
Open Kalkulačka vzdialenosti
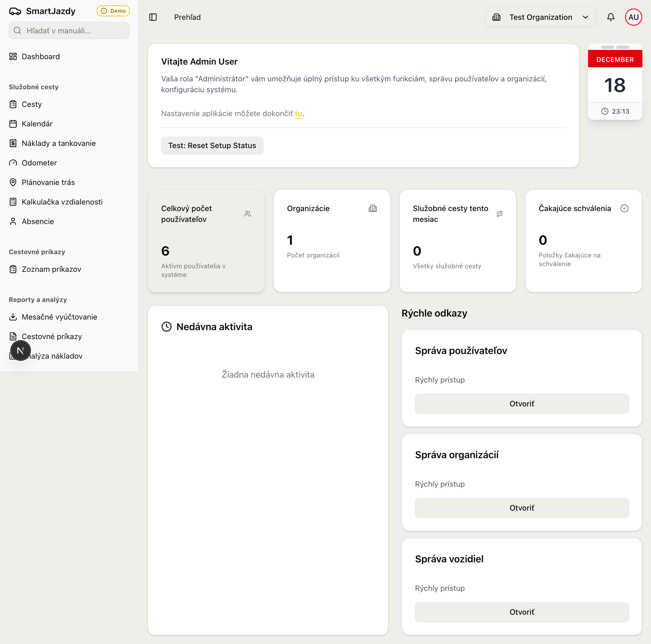click(62, 202)
